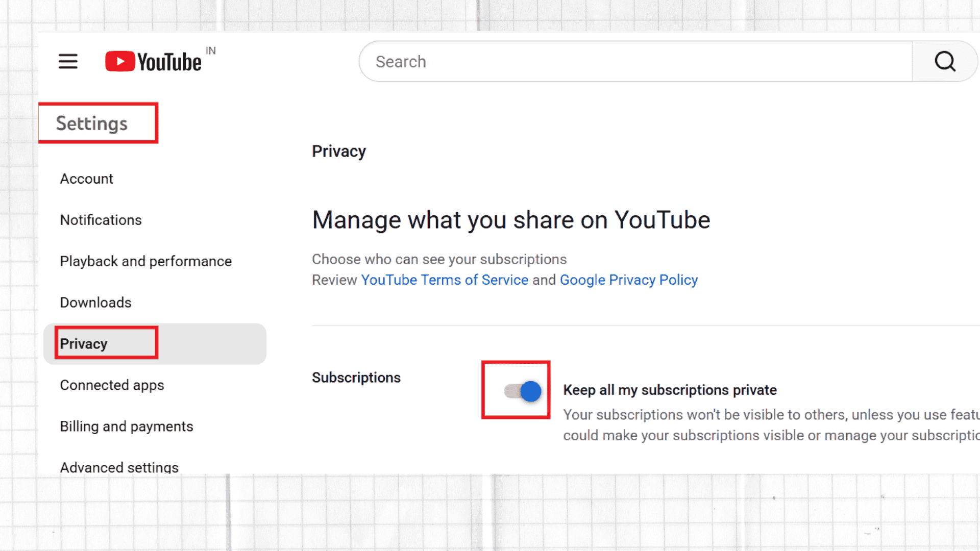Screen dimensions: 980x551
Task: Open the Google Privacy Policy link
Action: pos(629,280)
